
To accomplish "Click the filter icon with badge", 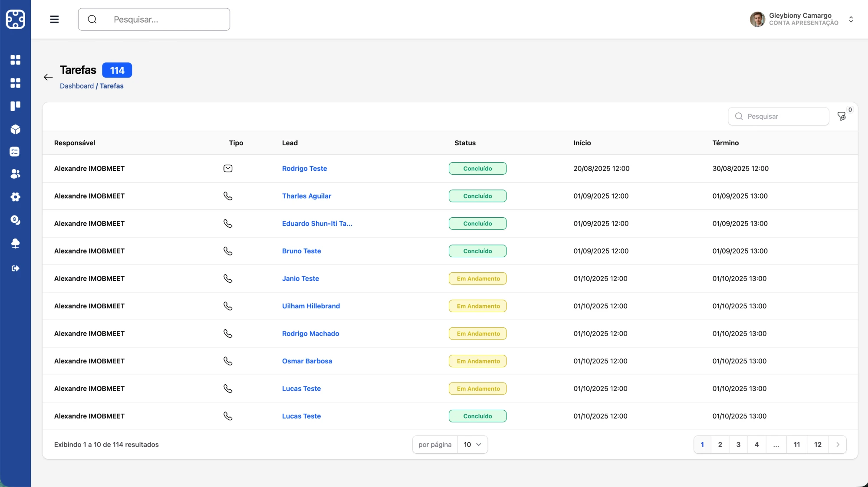I will tap(842, 116).
